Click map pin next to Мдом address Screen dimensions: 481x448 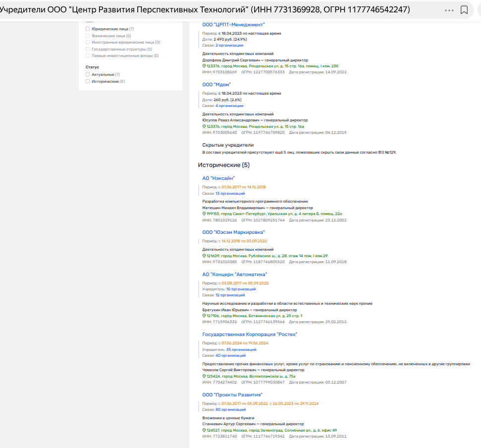[204, 126]
